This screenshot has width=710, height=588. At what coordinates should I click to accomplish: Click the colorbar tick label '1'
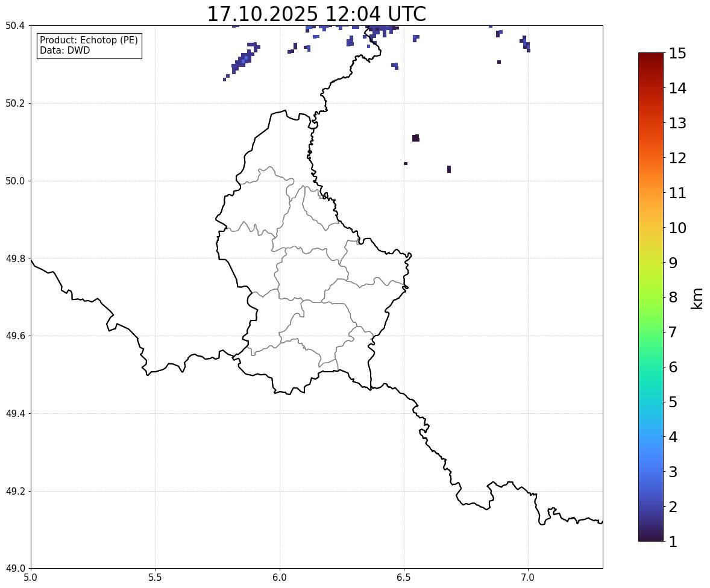coord(673,542)
